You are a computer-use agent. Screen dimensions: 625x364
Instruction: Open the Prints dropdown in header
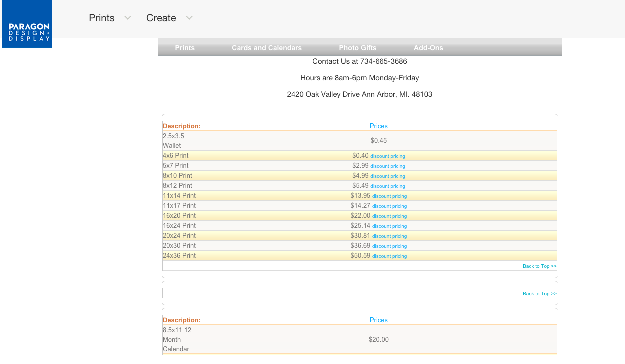(102, 18)
